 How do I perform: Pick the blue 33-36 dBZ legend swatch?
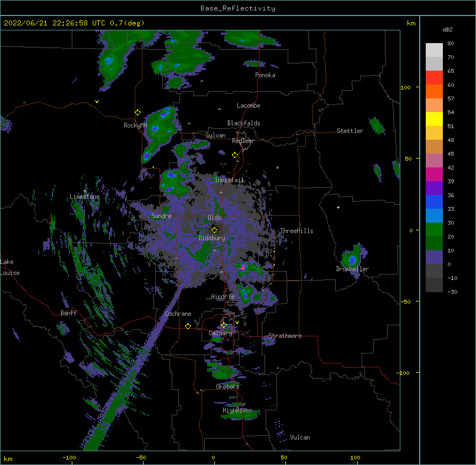434,202
